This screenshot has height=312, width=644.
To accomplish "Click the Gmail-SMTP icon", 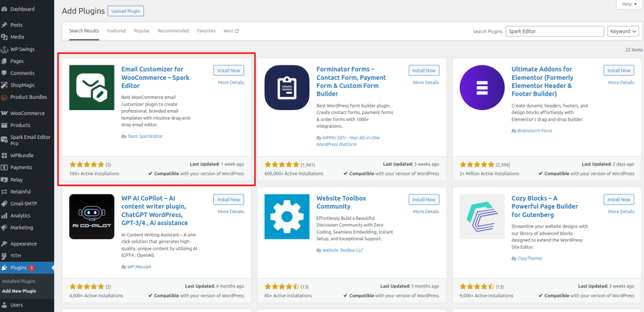I will pos(4,204).
